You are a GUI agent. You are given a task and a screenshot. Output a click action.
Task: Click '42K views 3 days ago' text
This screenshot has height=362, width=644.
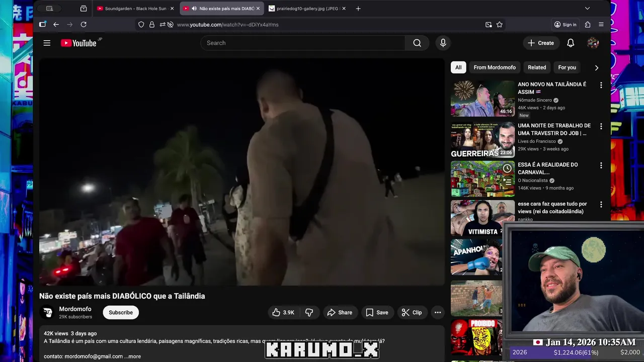pos(70,333)
